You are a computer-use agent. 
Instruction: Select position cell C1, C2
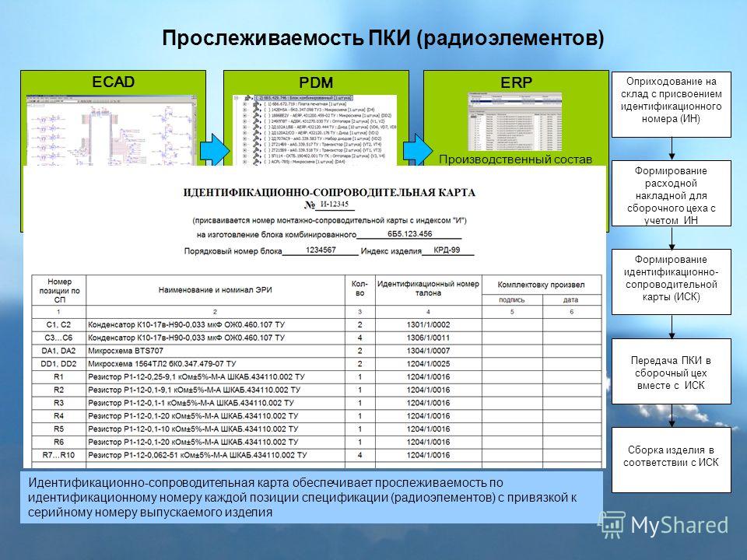58,325
